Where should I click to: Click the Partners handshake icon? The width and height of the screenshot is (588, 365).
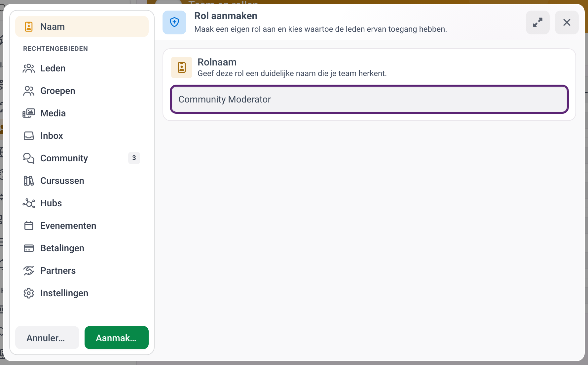click(x=29, y=270)
